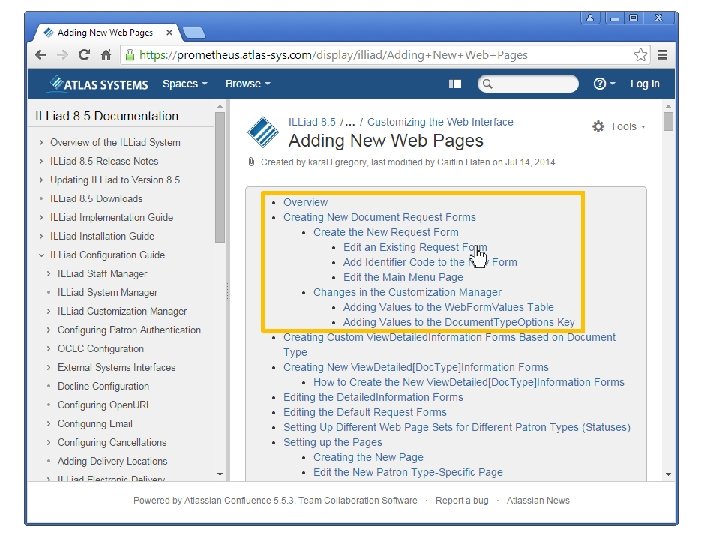Click the browser back arrow
The image size is (720, 540).
40,55
